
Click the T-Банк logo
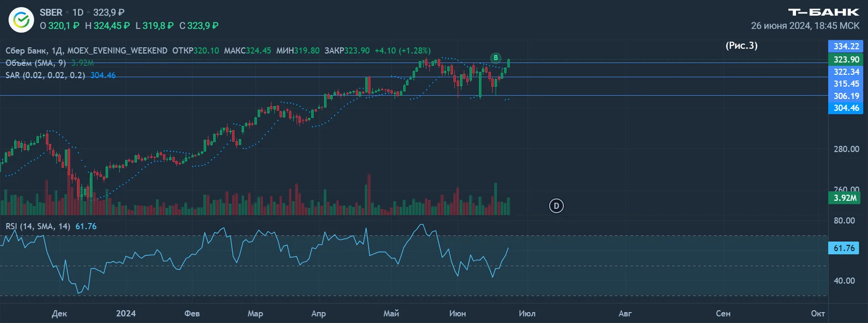pos(823,12)
